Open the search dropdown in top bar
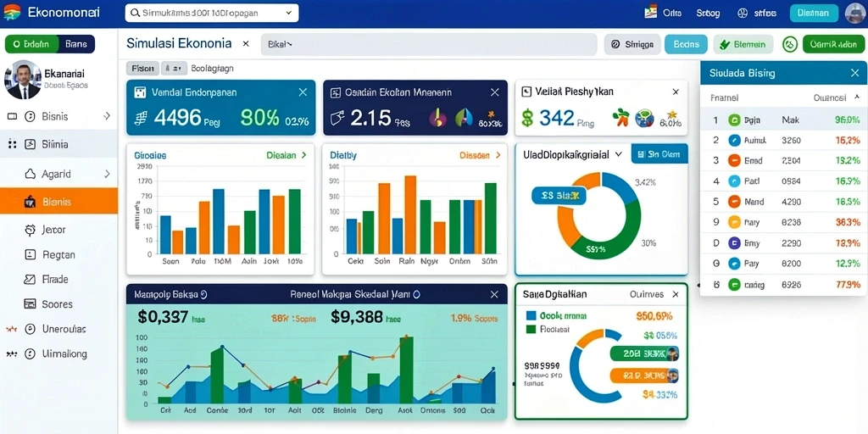868x434 pixels. pos(289,13)
